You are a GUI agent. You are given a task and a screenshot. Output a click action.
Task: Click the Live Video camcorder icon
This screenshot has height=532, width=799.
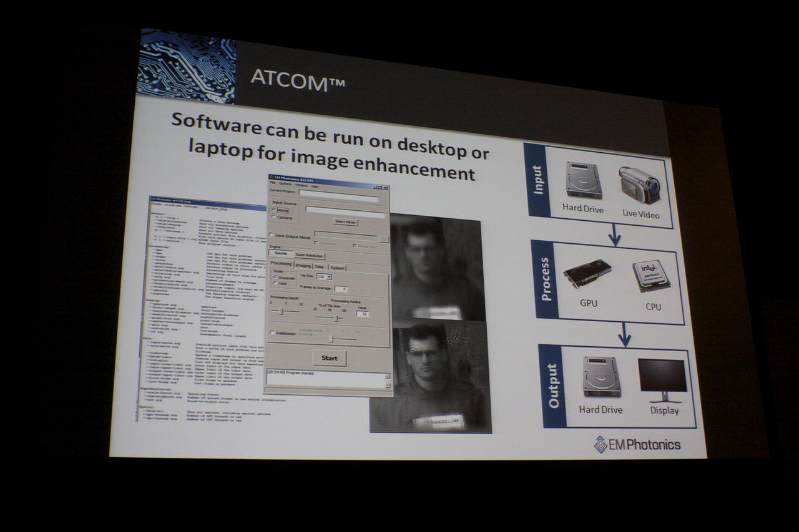[x=639, y=185]
